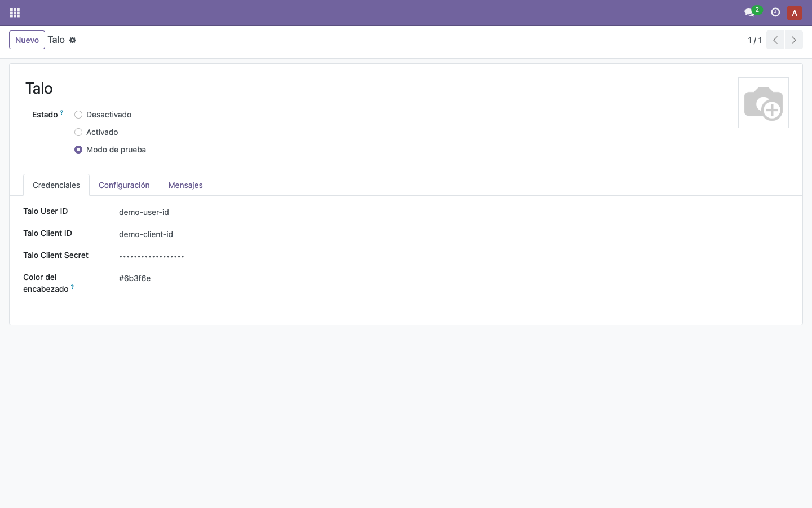This screenshot has width=812, height=508.
Task: Select the Modo de prueba radio option
Action: (78, 150)
